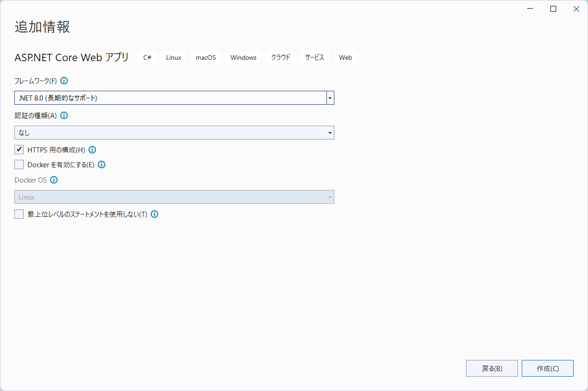Check 最上位レベルのステートメントを使用しない(T)
588x391 pixels.
coord(19,214)
